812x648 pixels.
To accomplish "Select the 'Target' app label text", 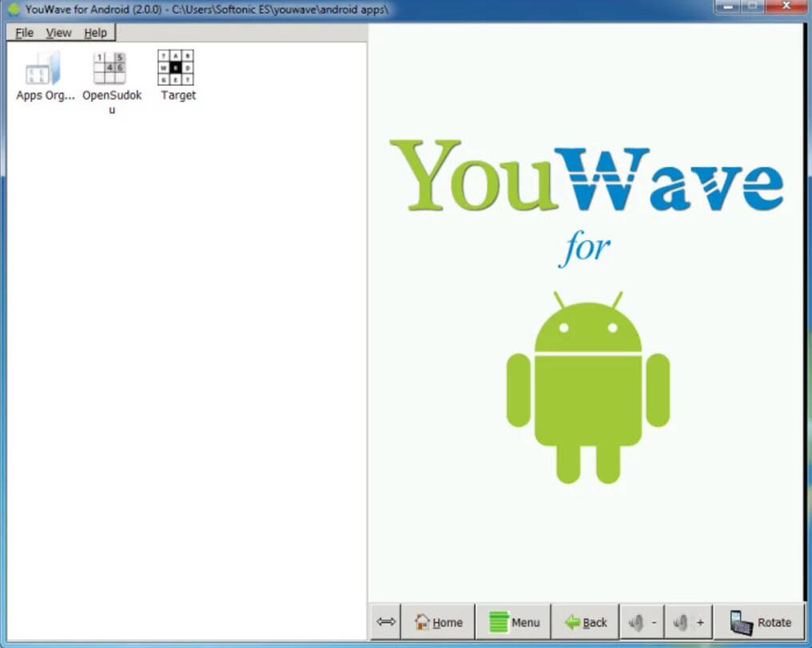I will (x=178, y=95).
